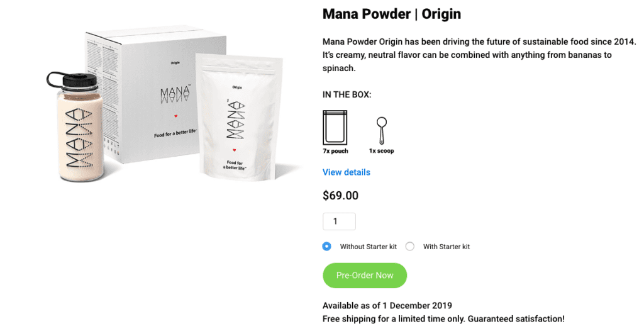Viewport: 644px width, 324px height.
Task: Click the red heart on the white box
Action: pyautogui.click(x=176, y=116)
